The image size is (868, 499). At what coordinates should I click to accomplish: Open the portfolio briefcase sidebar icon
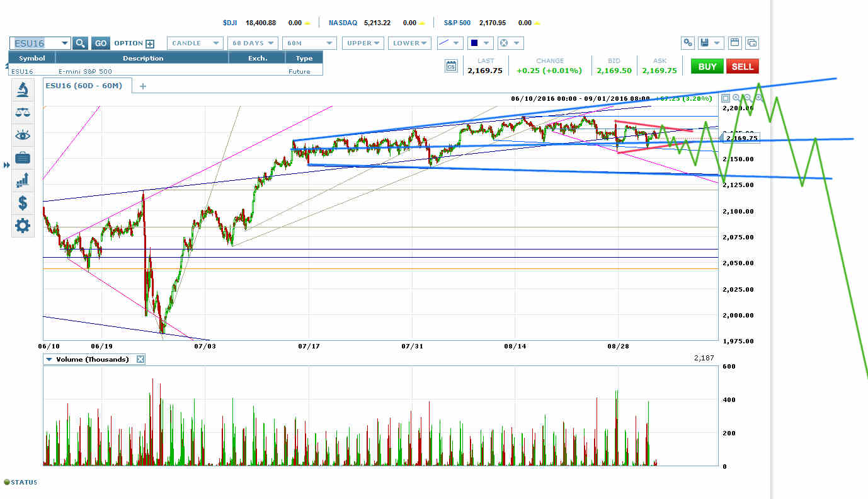click(23, 158)
